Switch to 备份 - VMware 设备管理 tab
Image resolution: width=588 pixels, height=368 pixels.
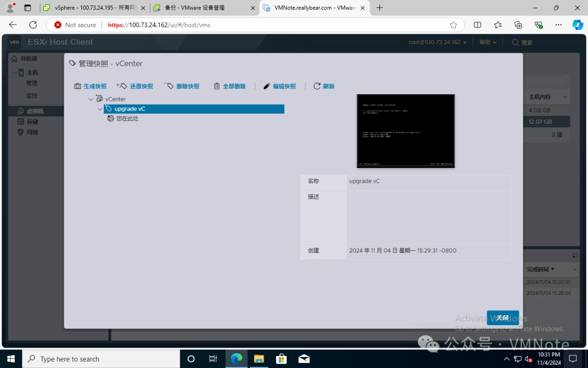click(x=204, y=8)
